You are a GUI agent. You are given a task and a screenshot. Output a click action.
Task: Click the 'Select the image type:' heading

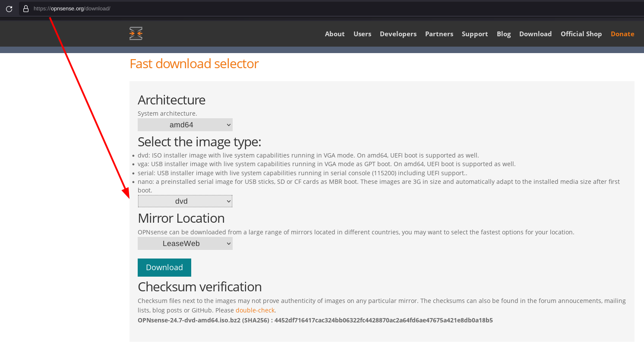click(199, 142)
